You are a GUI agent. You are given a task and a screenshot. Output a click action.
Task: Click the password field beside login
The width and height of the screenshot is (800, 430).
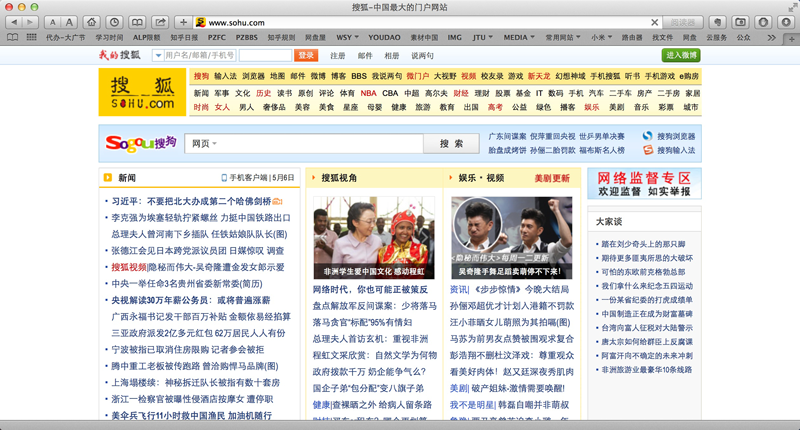coord(265,55)
